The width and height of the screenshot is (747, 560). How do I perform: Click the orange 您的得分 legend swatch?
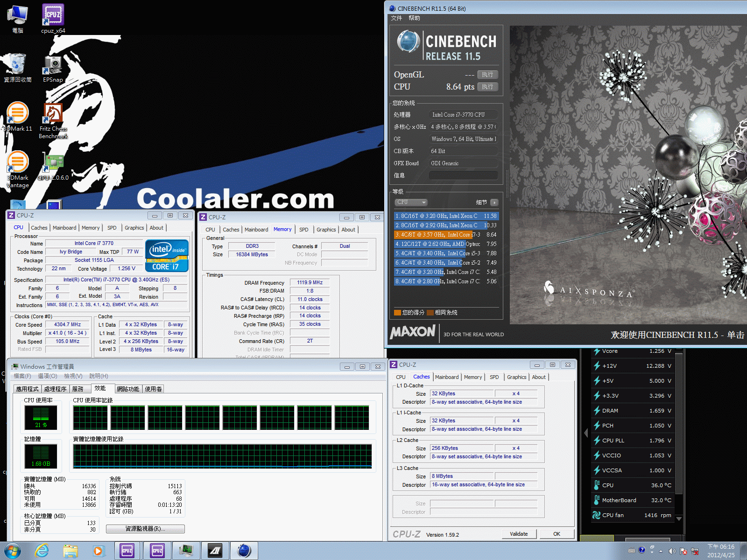398,313
